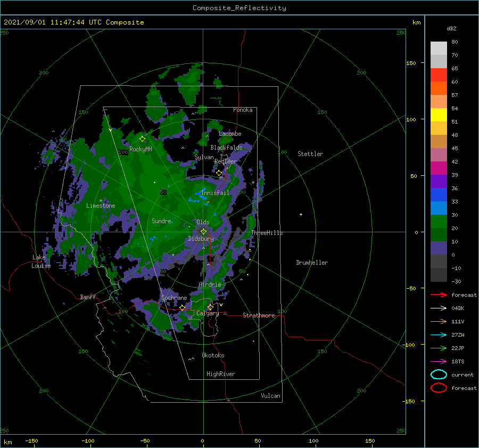Click the green 22JP arrow icon
Viewport: 479px width, 448px height.
pyautogui.click(x=439, y=348)
